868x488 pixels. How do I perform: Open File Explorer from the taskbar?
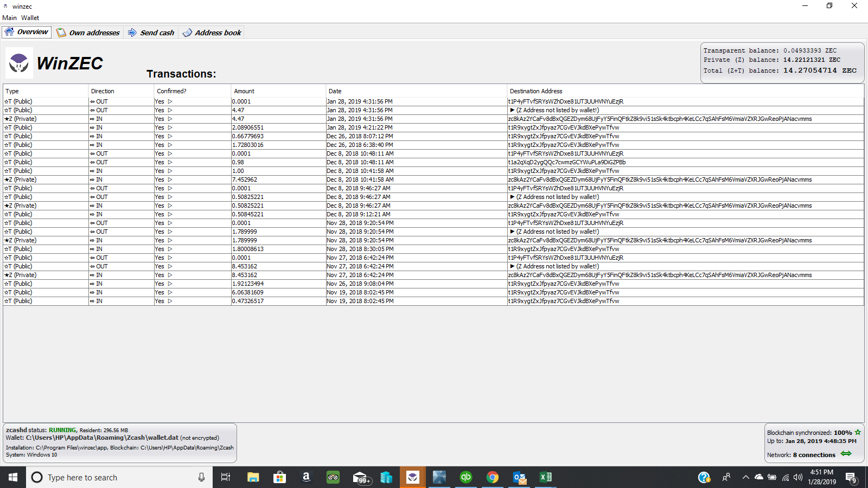(253, 477)
